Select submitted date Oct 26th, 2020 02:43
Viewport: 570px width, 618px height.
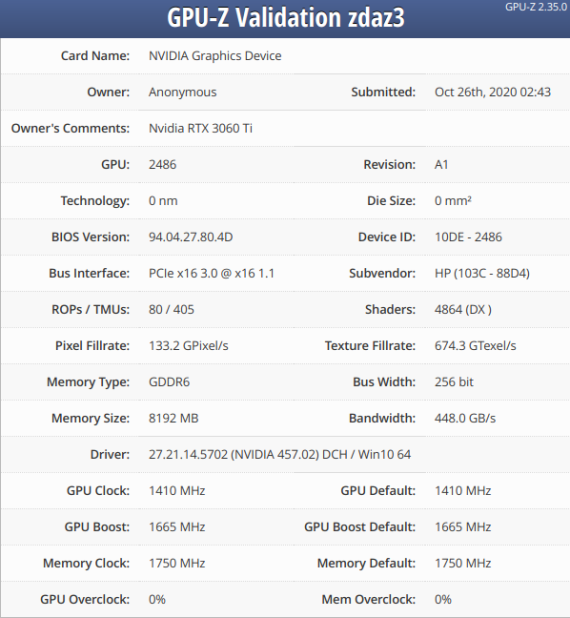coord(492,92)
